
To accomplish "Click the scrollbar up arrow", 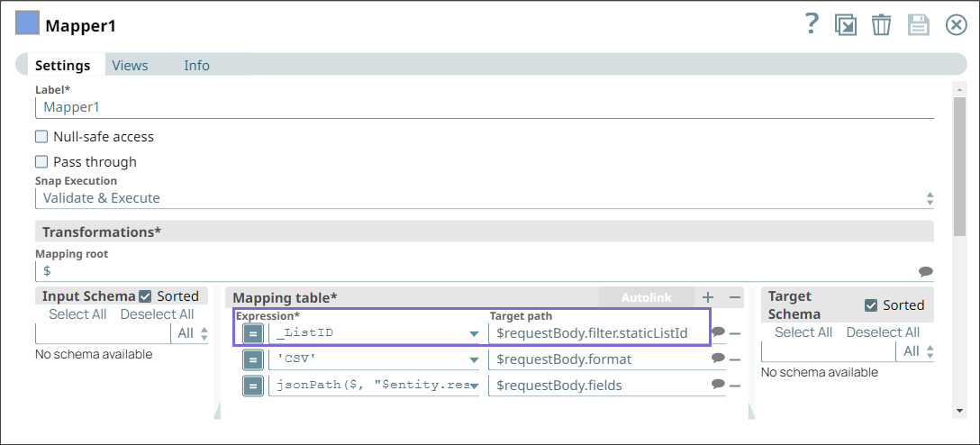I will (x=959, y=87).
